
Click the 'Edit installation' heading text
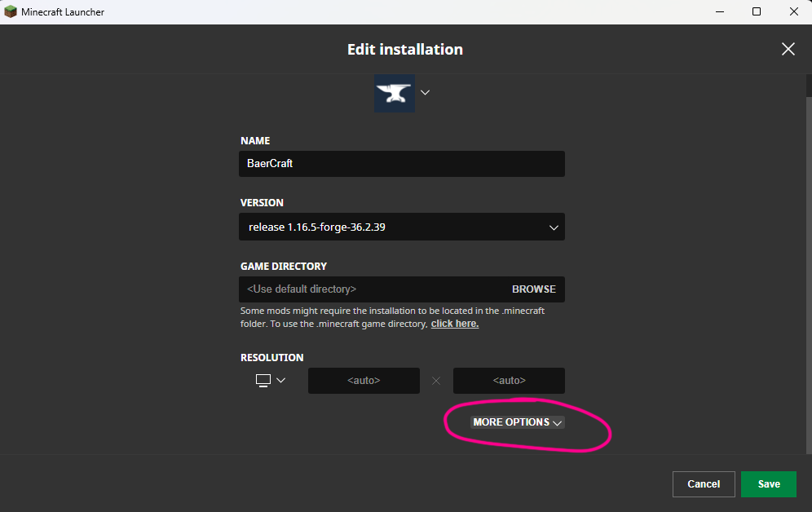coord(405,49)
